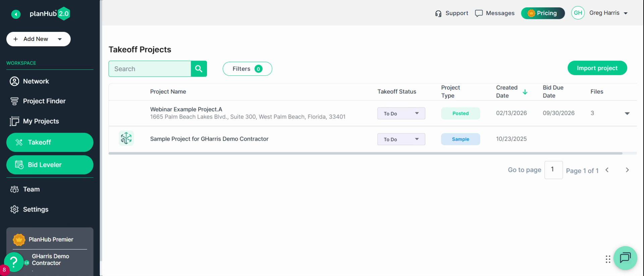The height and width of the screenshot is (276, 644).
Task: Click the Sample project type tag
Action: pos(461,139)
